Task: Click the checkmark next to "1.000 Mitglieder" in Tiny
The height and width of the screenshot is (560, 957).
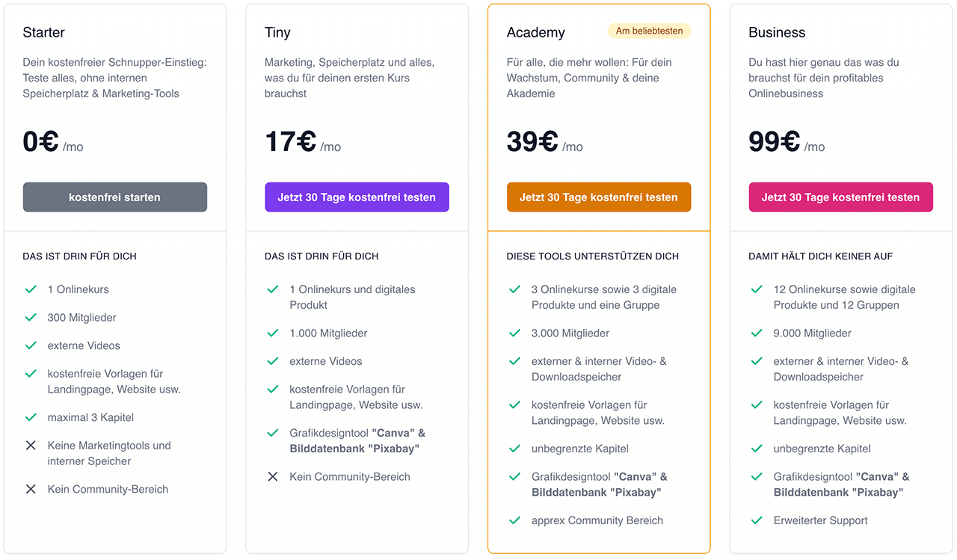Action: (272, 332)
